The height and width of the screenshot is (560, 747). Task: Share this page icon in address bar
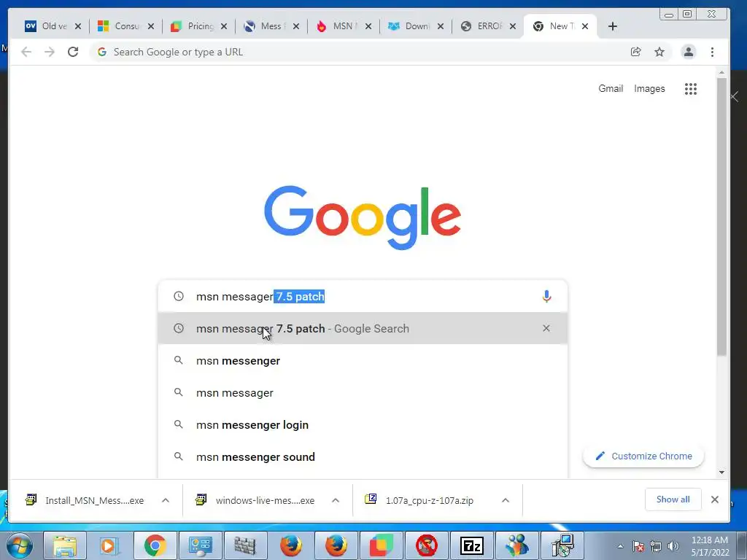pyautogui.click(x=636, y=52)
